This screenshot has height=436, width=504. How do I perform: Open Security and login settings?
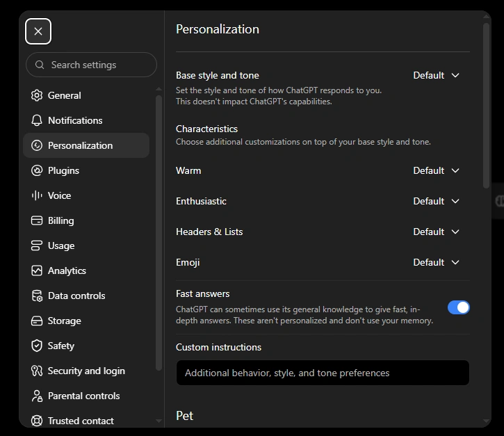[86, 371]
